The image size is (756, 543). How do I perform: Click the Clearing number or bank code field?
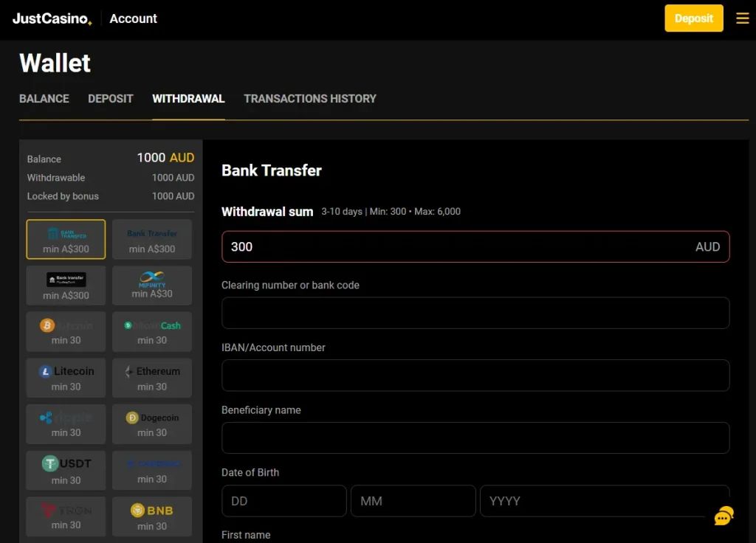point(475,313)
